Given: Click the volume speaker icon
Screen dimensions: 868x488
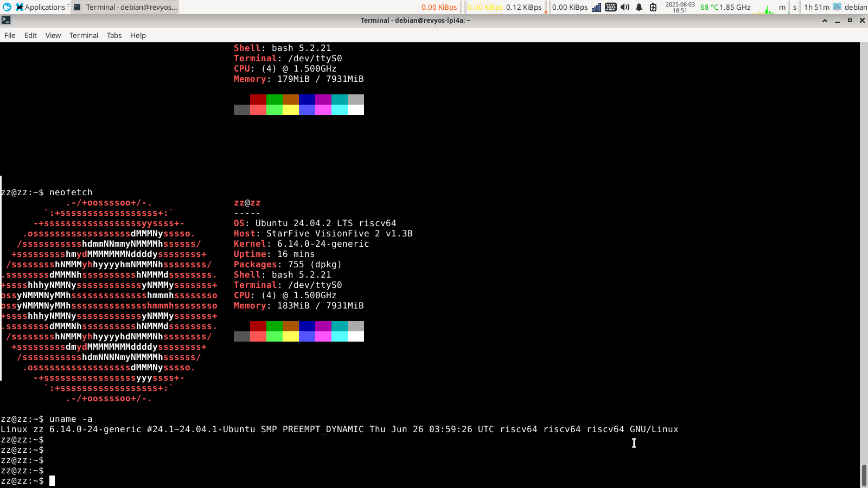Looking at the screenshot, I should coord(625,7).
